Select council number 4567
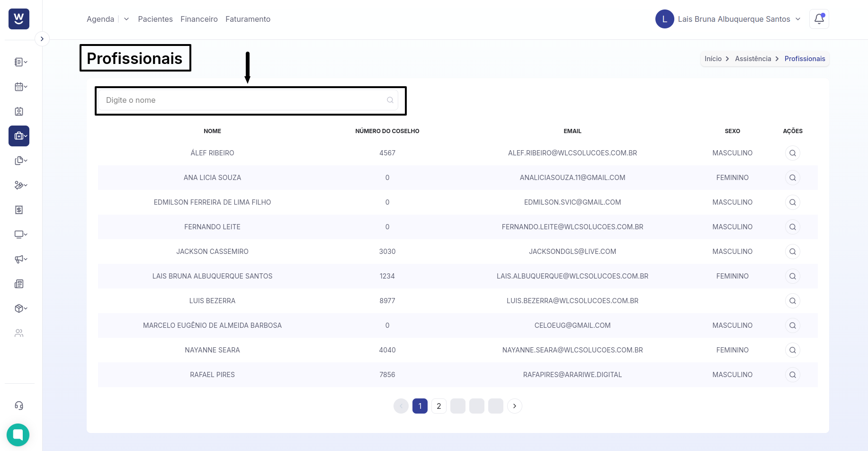The height and width of the screenshot is (451, 868). click(x=387, y=153)
